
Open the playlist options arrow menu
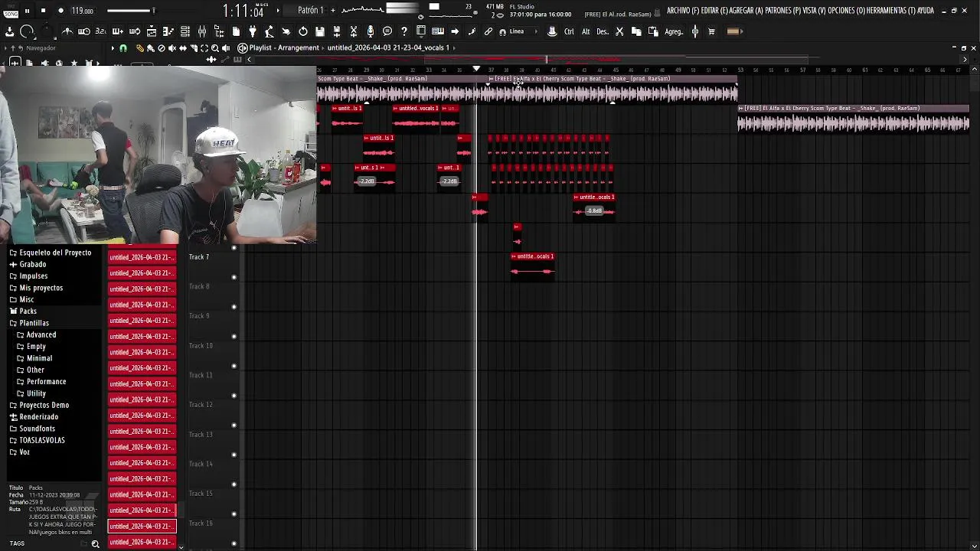113,47
